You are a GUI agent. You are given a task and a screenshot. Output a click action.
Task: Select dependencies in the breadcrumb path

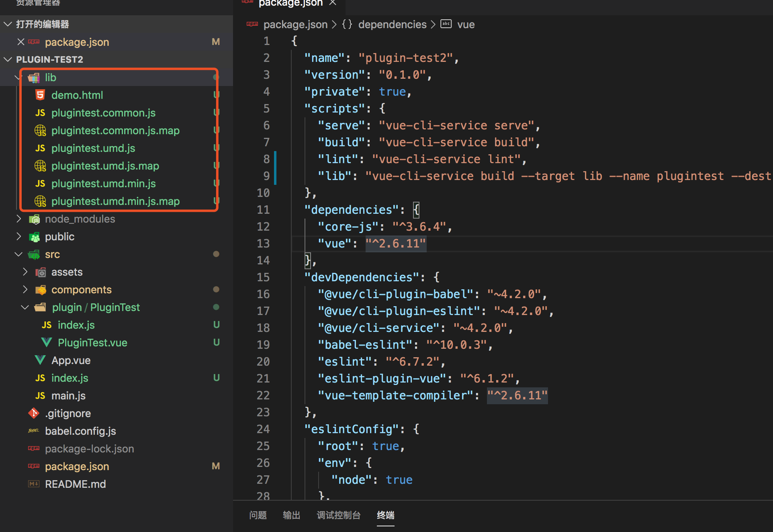(392, 25)
